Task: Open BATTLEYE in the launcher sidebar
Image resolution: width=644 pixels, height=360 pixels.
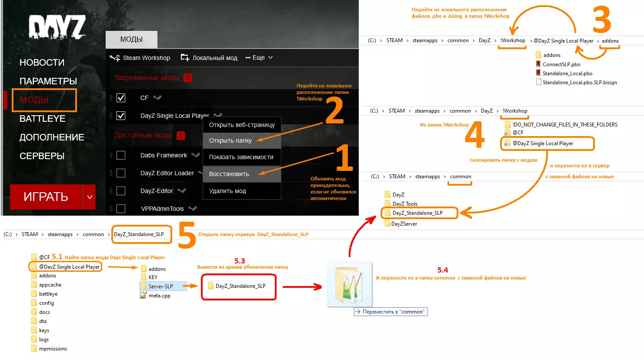Action: [x=43, y=119]
